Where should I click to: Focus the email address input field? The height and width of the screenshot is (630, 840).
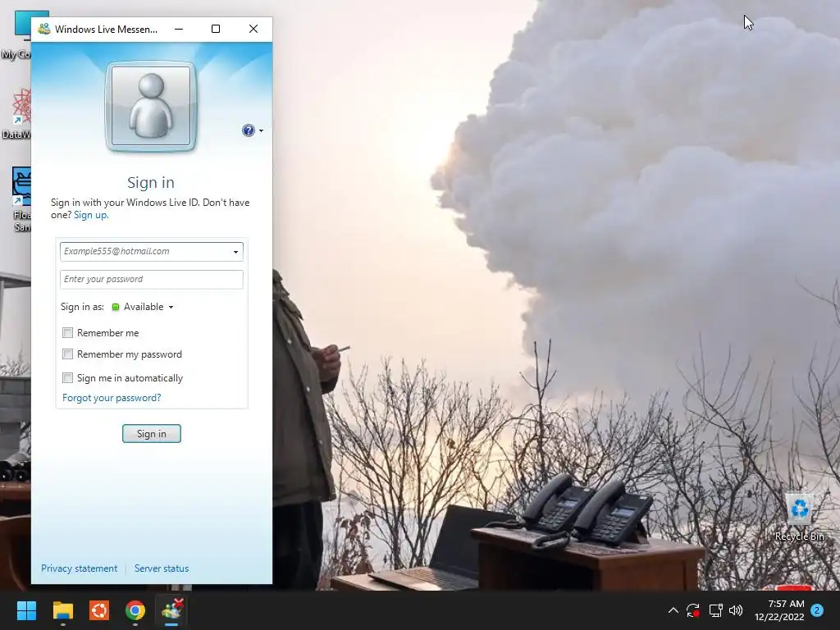click(x=152, y=251)
